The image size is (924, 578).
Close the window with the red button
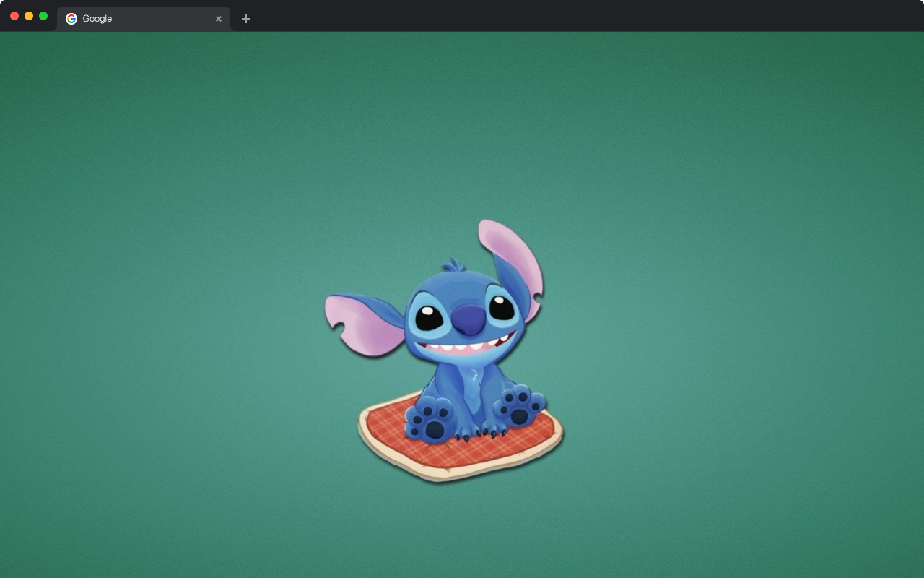14,16
